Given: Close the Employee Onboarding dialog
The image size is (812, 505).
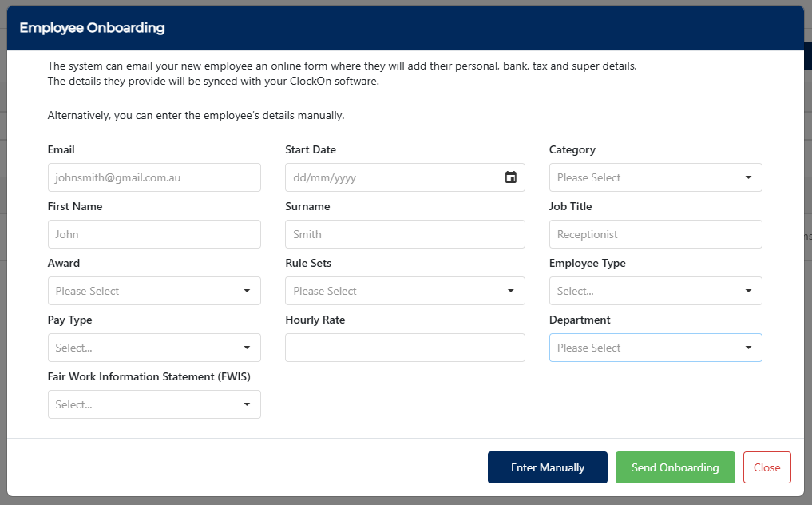Looking at the screenshot, I should point(766,467).
